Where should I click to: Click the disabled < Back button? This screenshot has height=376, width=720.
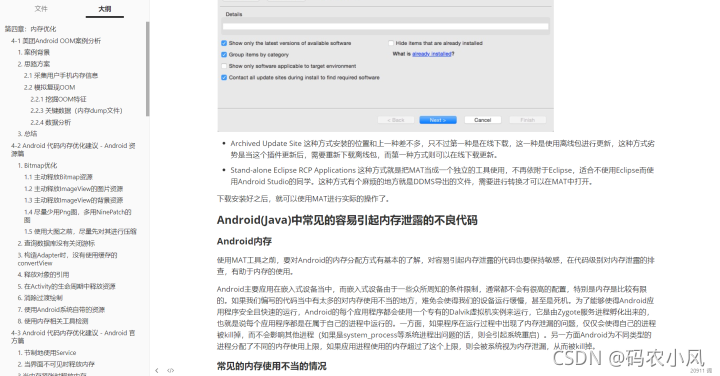click(395, 120)
